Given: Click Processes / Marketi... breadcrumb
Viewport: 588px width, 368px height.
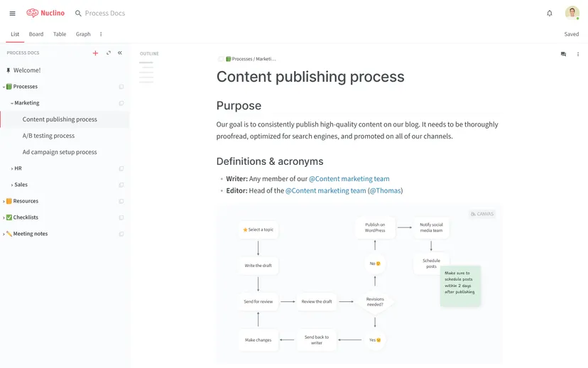Looking at the screenshot, I should pyautogui.click(x=254, y=59).
